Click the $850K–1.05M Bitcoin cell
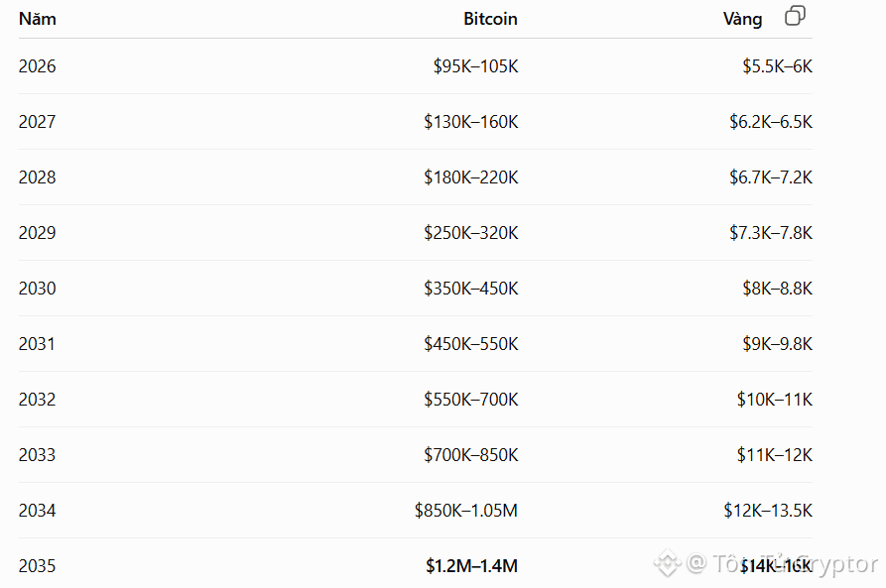This screenshot has height=588, width=886. 466,510
